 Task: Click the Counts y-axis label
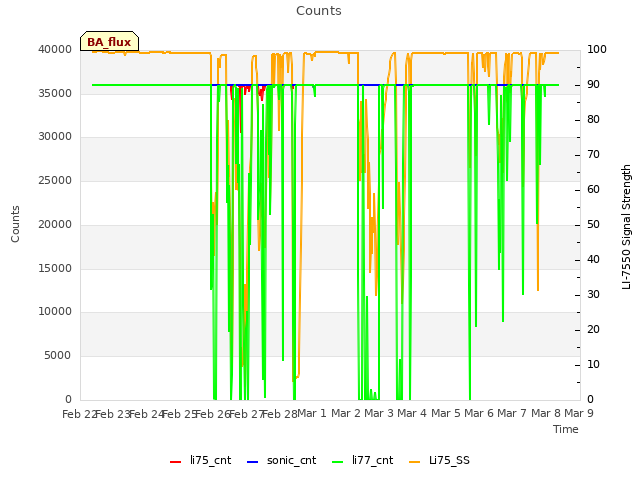click(16, 224)
